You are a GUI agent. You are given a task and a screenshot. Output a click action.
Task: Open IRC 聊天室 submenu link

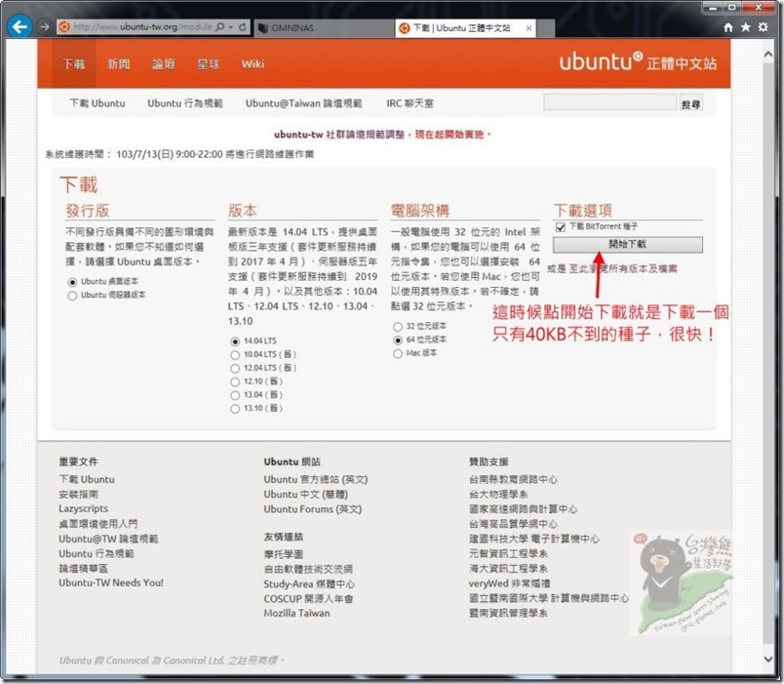[410, 103]
